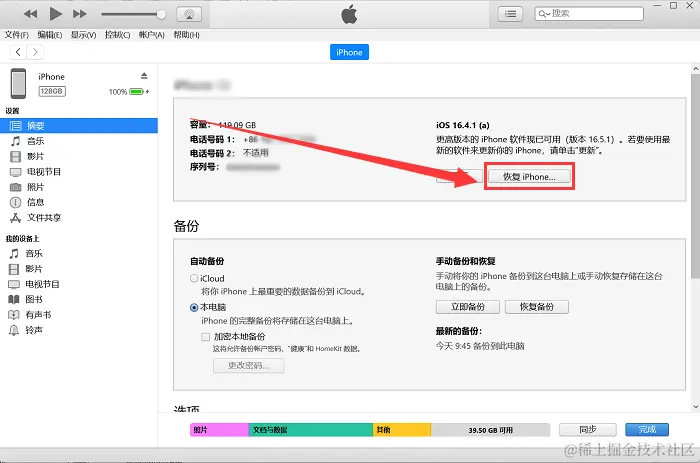Viewport: 700px width, 463px height.
Task: Click the 恢复 iPhone... button
Action: [x=529, y=177]
